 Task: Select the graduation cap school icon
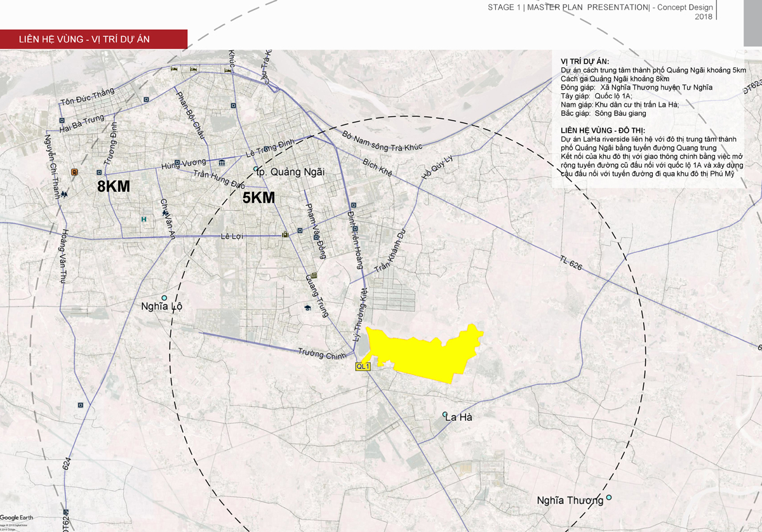point(307,308)
